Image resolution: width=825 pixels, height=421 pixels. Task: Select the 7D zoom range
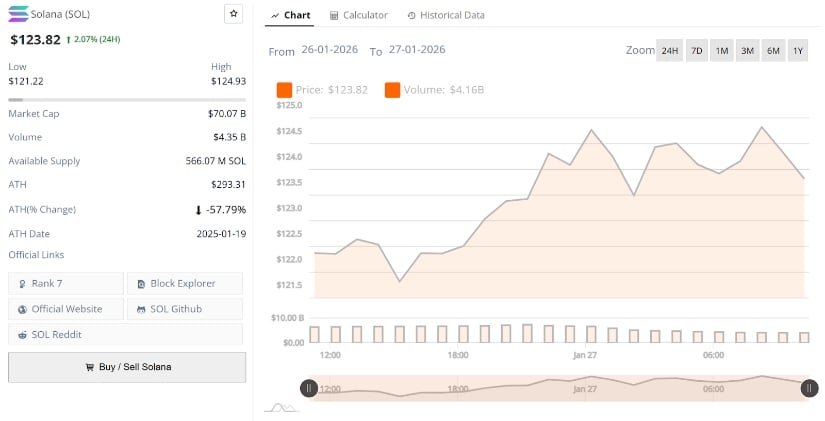[x=696, y=50]
